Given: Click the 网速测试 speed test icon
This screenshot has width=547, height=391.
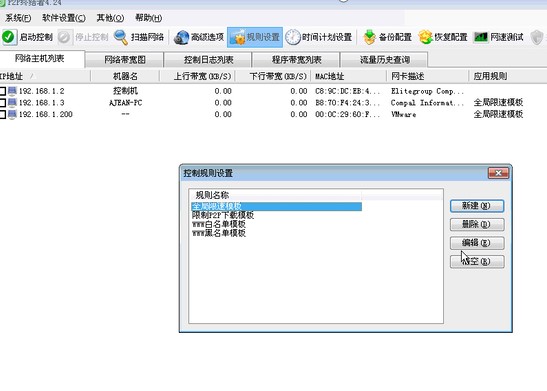Looking at the screenshot, I should [481, 37].
